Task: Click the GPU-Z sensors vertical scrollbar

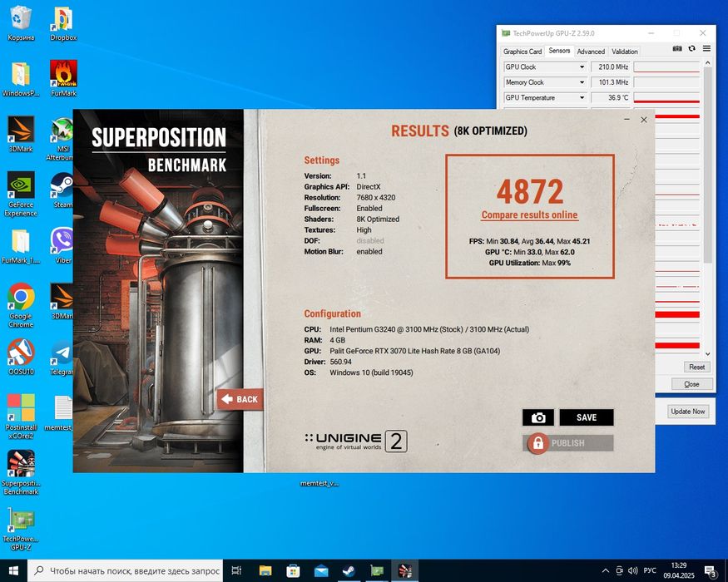Action: [707, 165]
